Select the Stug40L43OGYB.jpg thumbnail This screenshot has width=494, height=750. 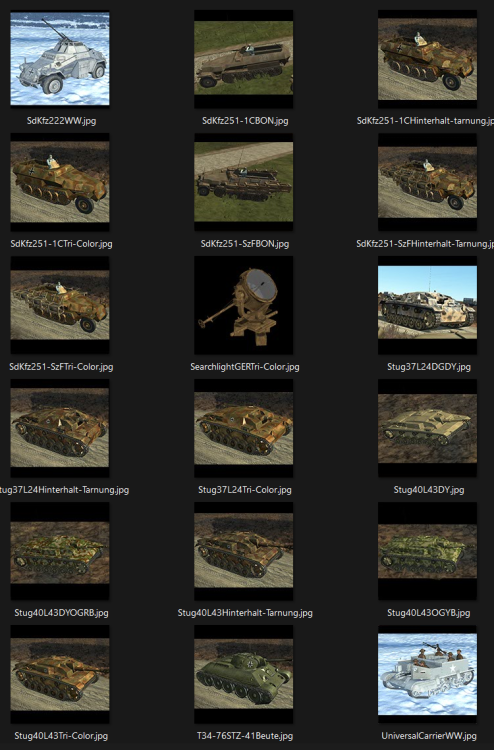(427, 551)
